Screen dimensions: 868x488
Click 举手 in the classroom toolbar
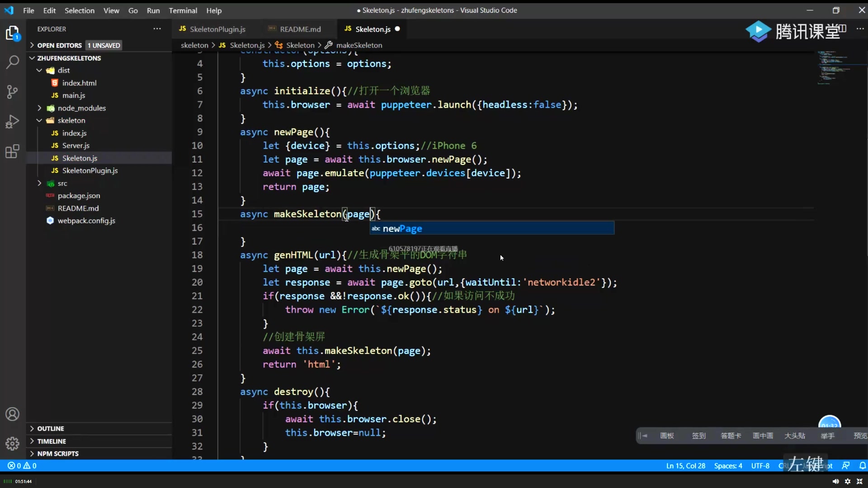click(x=828, y=436)
